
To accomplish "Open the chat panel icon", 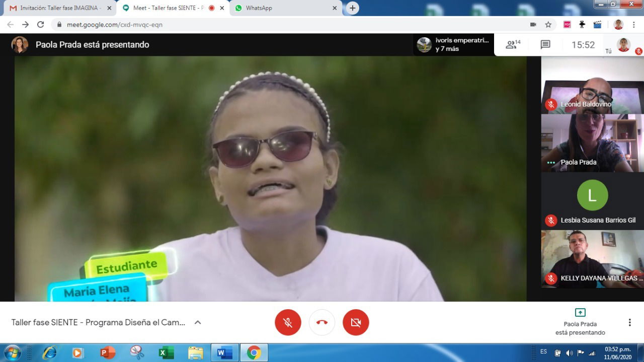I will coord(545,45).
